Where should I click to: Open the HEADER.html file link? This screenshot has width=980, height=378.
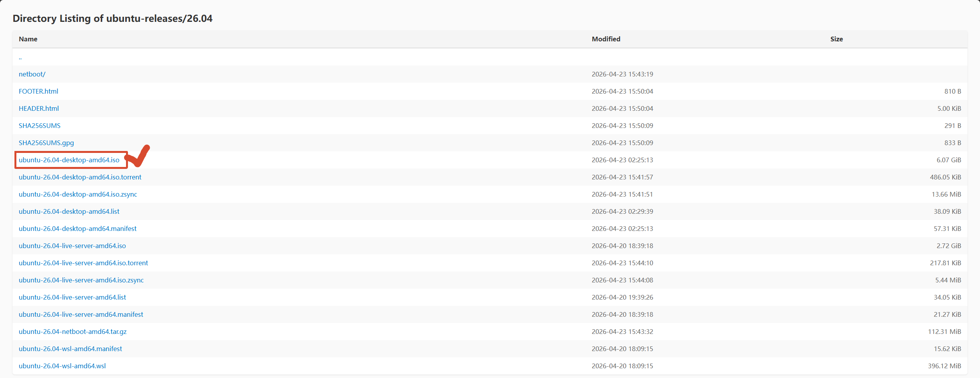[39, 108]
